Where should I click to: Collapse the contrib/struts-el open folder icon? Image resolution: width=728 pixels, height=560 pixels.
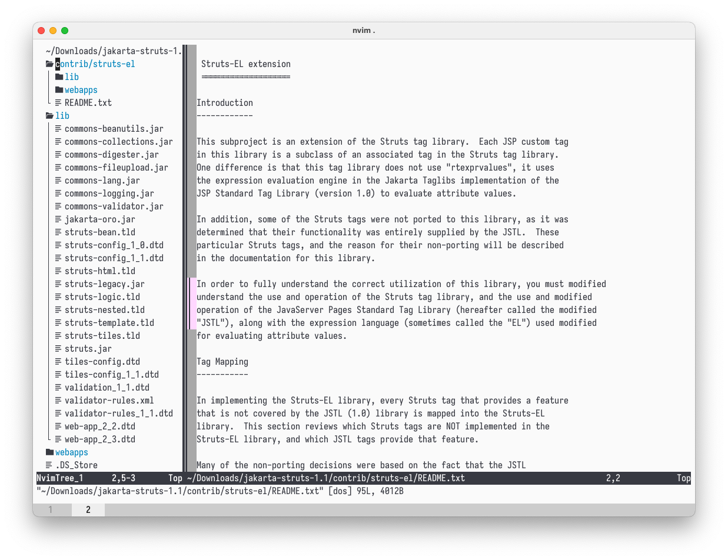click(x=49, y=64)
